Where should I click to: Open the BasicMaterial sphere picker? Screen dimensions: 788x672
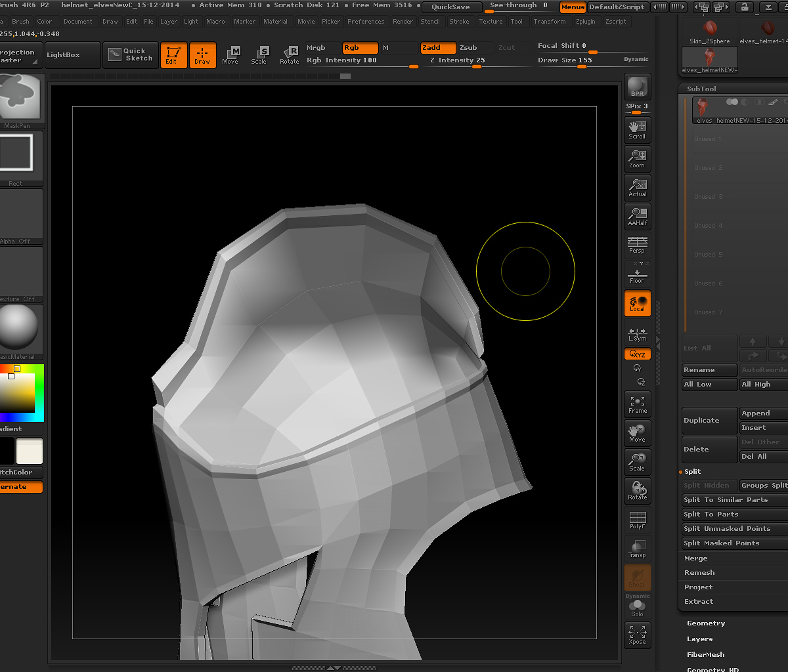click(21, 332)
